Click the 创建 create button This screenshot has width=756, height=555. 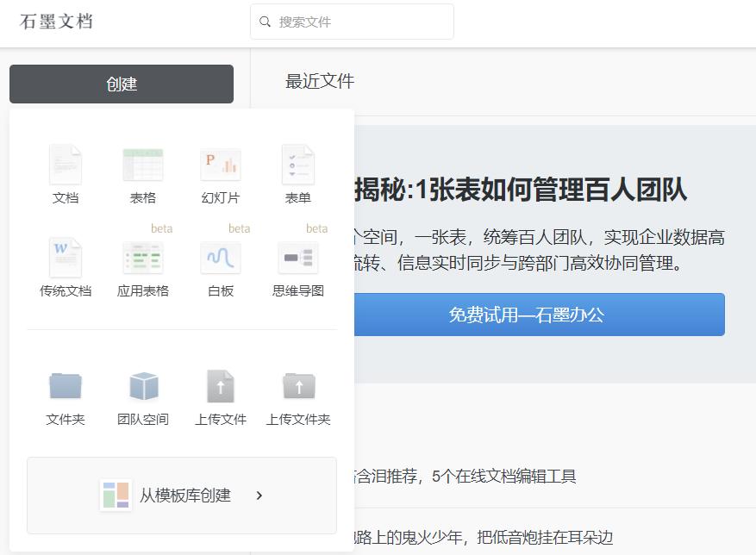pyautogui.click(x=121, y=84)
